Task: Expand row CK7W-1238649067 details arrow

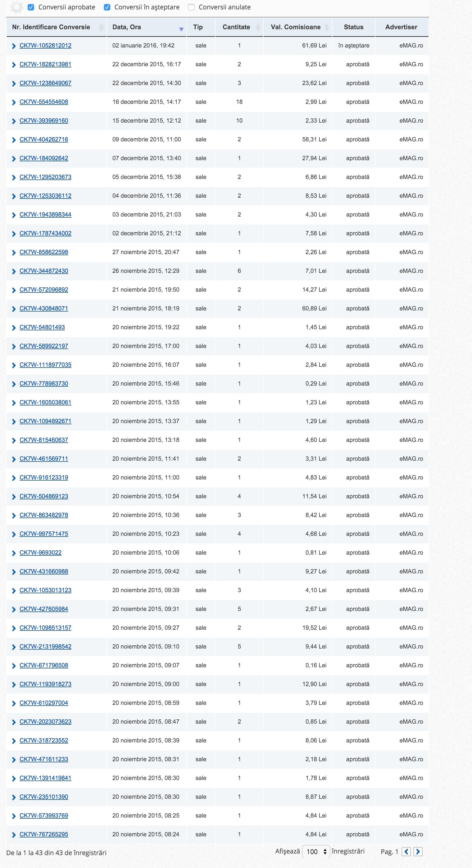Action: [14, 83]
